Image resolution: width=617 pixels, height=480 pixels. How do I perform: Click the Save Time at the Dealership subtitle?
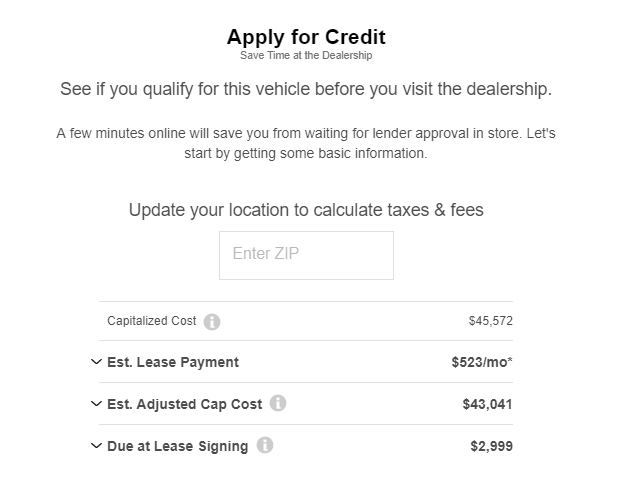pyautogui.click(x=306, y=55)
